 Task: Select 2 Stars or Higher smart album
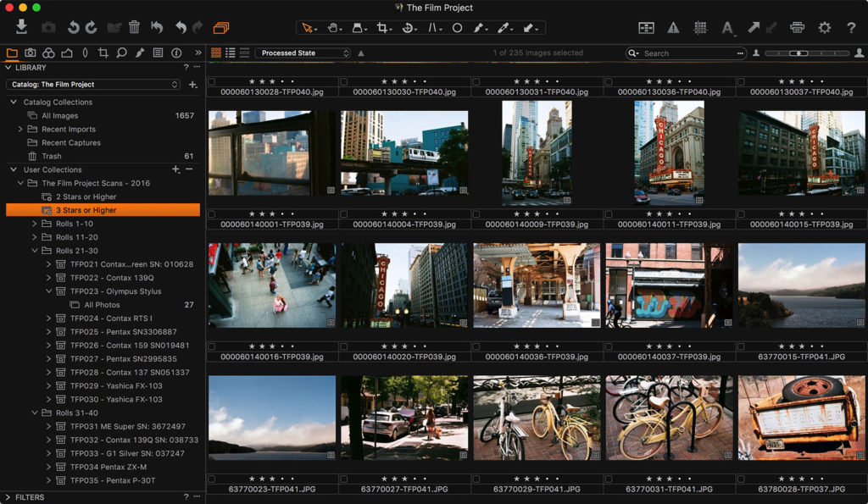pos(86,197)
